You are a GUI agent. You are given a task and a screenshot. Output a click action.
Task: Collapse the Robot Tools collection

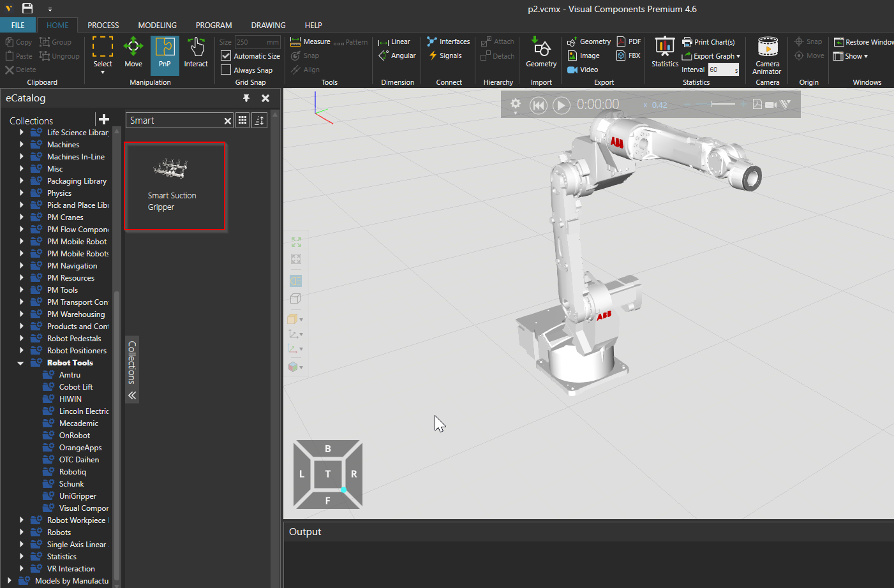(x=20, y=363)
